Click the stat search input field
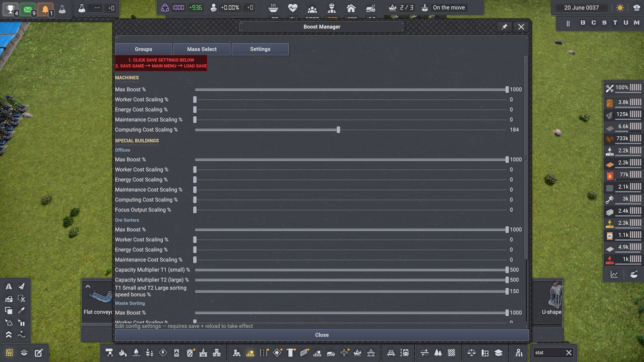 (x=549, y=353)
